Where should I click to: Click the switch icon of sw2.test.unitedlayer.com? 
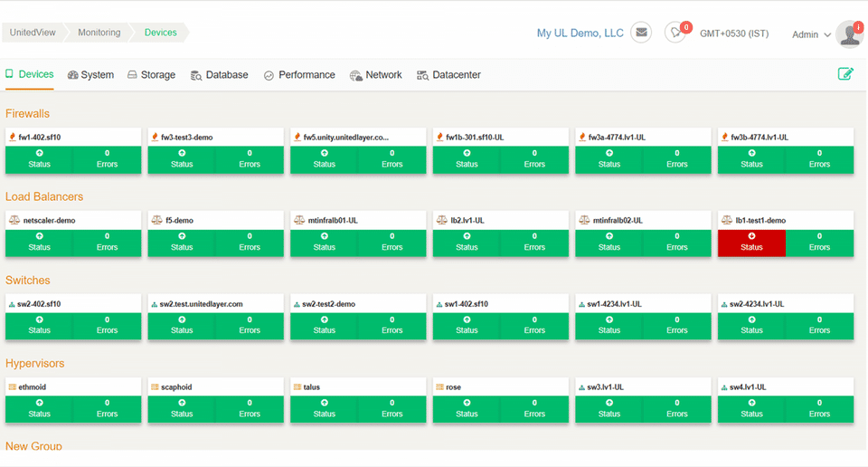(155, 304)
